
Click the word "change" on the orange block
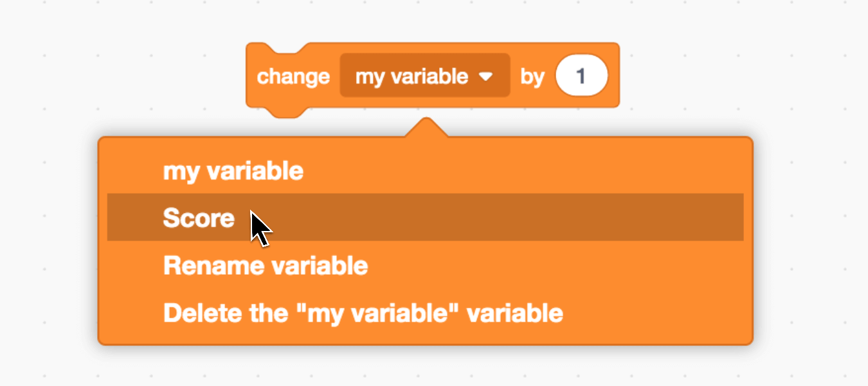[x=293, y=77]
